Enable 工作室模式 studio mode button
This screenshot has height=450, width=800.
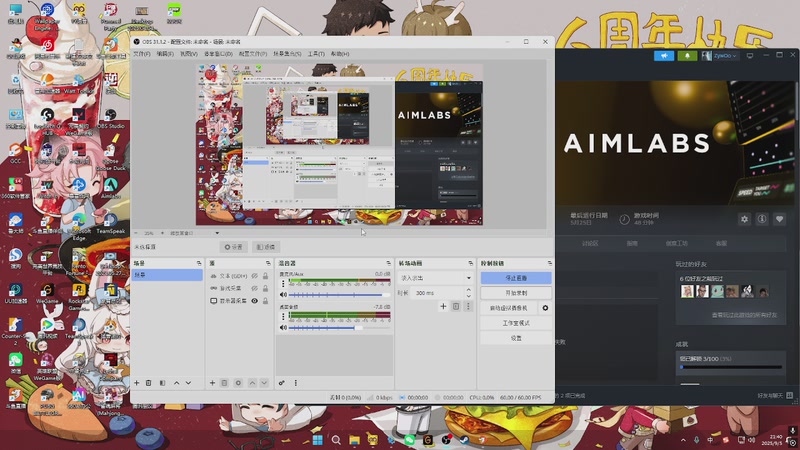click(x=516, y=323)
